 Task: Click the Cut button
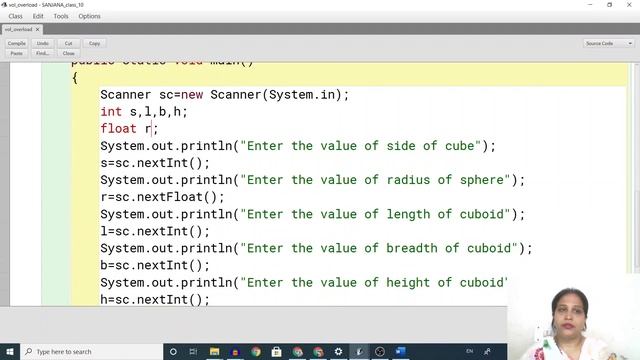(69, 43)
